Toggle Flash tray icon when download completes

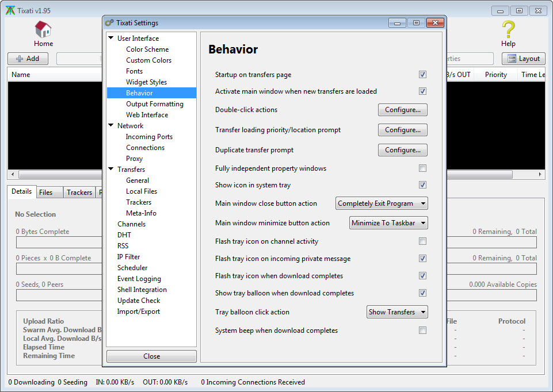(x=422, y=276)
